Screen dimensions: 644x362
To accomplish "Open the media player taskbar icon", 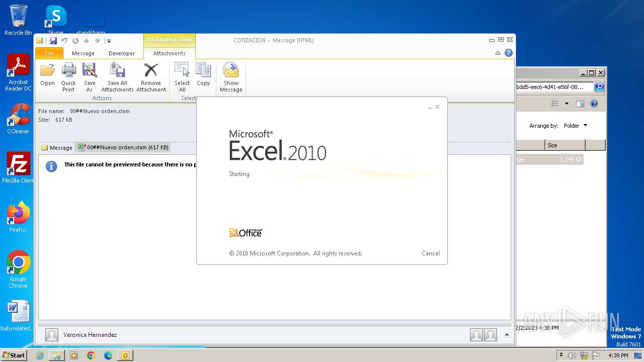I will (x=74, y=355).
